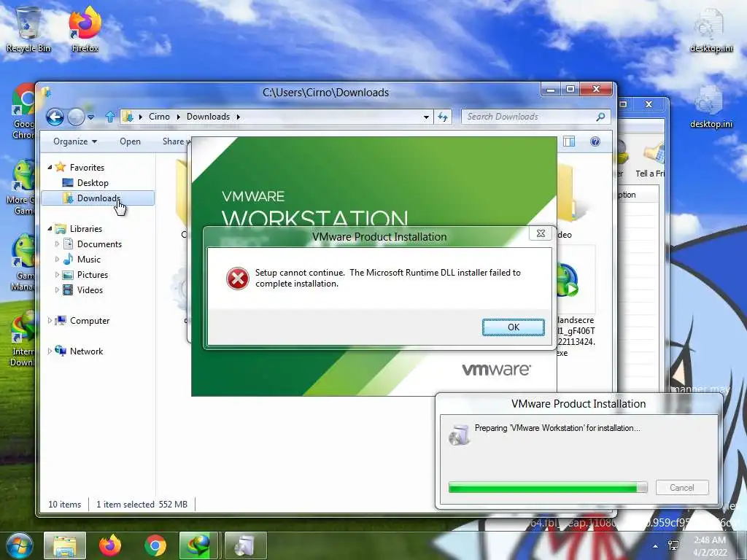The height and width of the screenshot is (560, 747).
Task: Open Google Chrome desktop shortcut
Action: (24, 112)
